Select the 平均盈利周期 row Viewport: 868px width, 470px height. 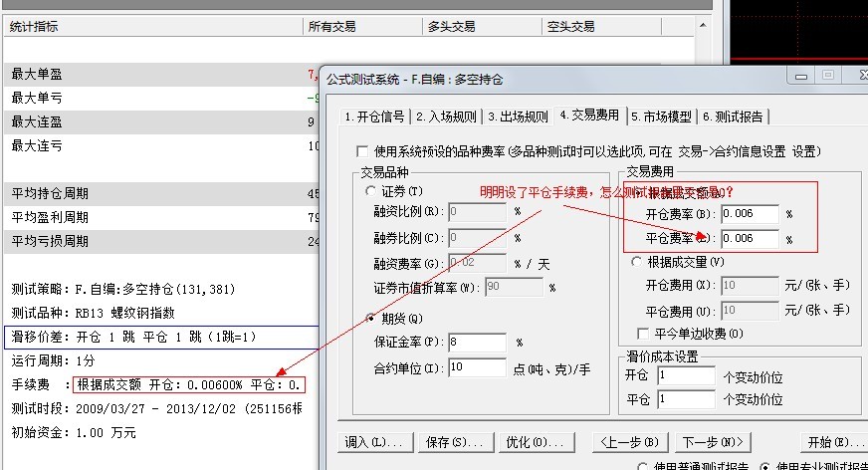[161, 217]
